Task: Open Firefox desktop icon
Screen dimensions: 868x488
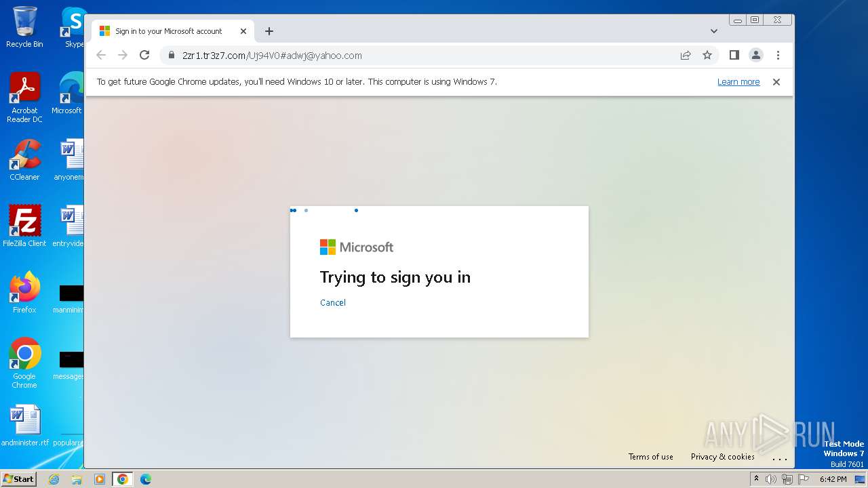Action: (x=24, y=293)
